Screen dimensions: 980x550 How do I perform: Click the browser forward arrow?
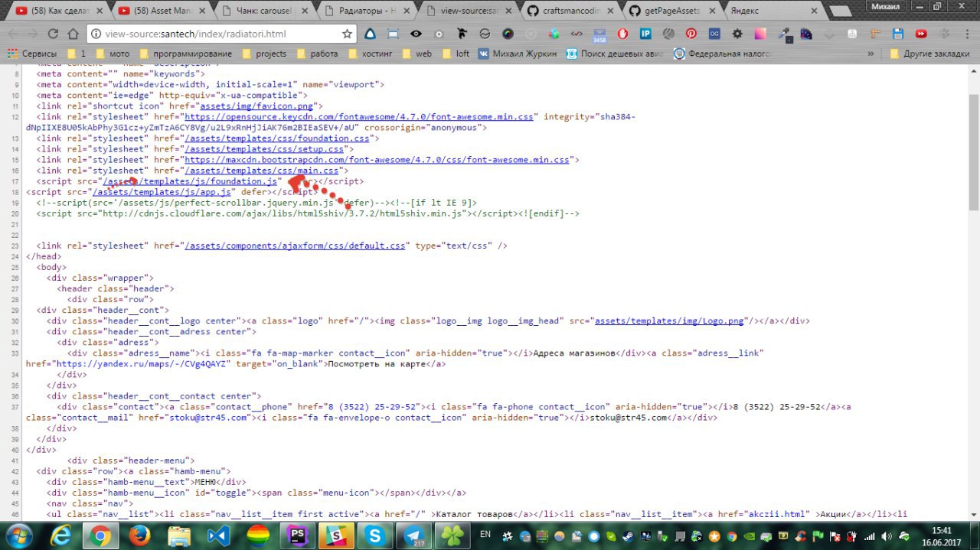(33, 34)
